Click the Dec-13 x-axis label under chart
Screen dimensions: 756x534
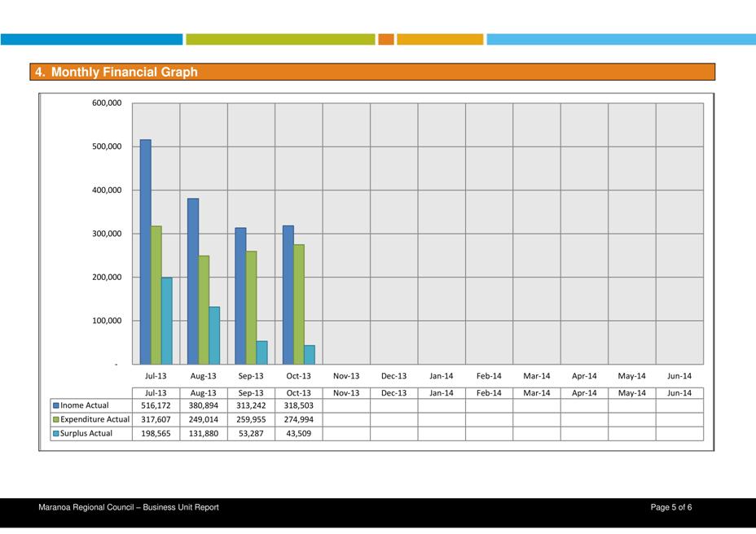[x=393, y=376]
